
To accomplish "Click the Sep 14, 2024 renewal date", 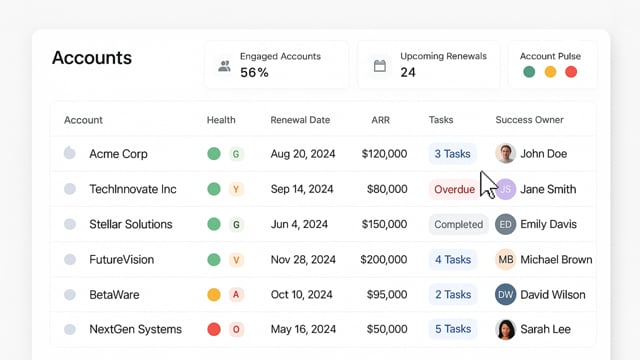I will [x=302, y=189].
